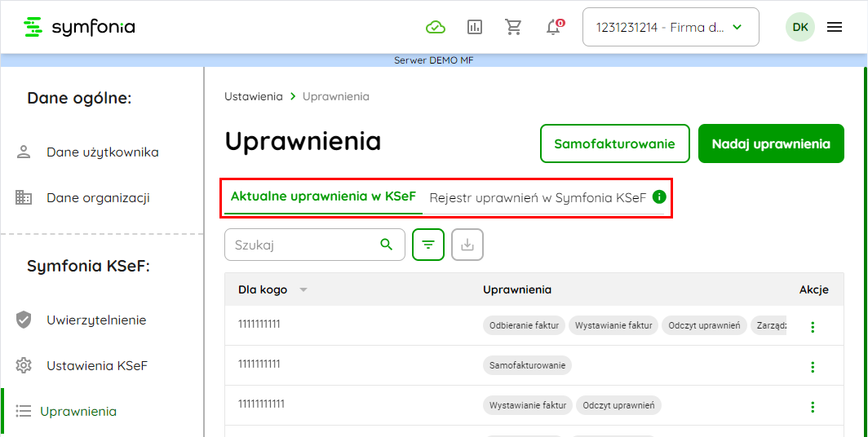Click the search magnifier icon
Image resolution: width=868 pixels, height=437 pixels.
(387, 245)
